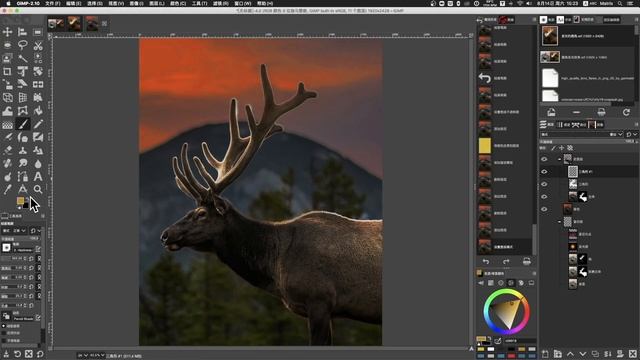Open the undo history dock tab menu

pos(534,19)
